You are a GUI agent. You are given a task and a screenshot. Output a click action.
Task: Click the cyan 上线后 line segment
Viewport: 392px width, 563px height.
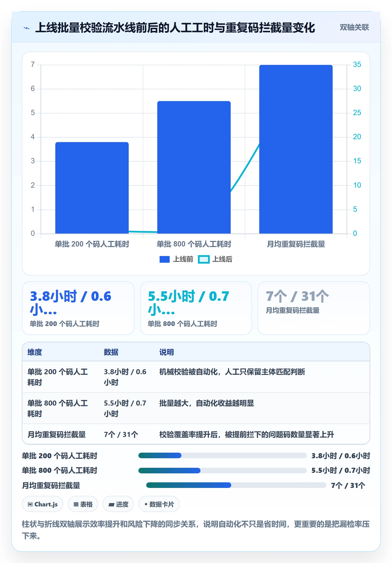(x=245, y=168)
